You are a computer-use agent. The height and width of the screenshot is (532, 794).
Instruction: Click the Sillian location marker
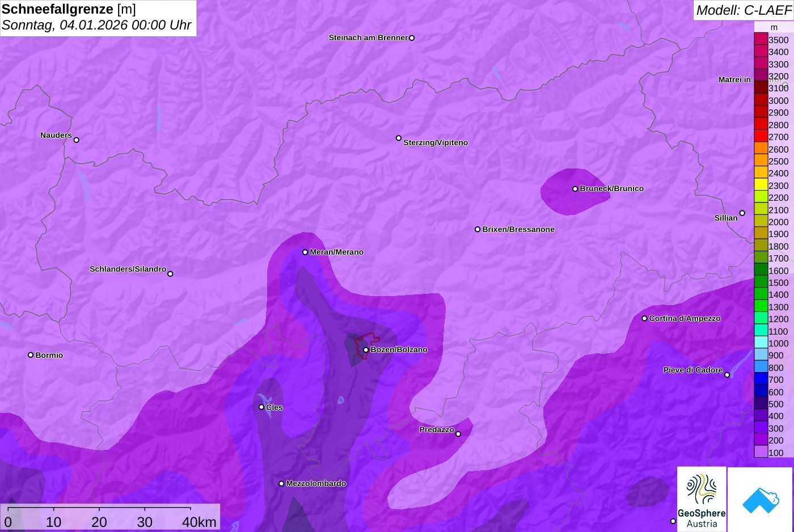click(x=742, y=213)
